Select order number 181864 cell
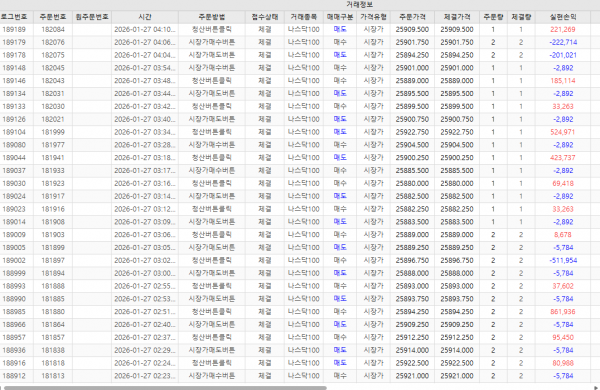 (x=53, y=325)
